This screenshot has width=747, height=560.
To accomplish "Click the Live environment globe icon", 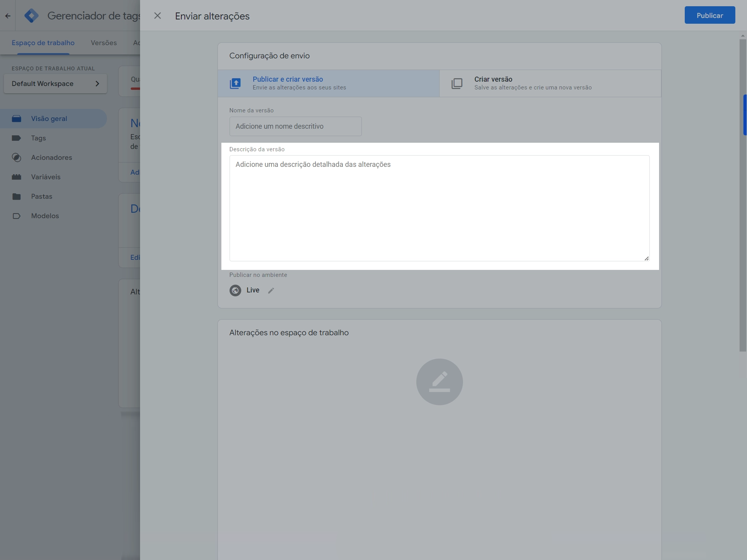I will coord(235,290).
